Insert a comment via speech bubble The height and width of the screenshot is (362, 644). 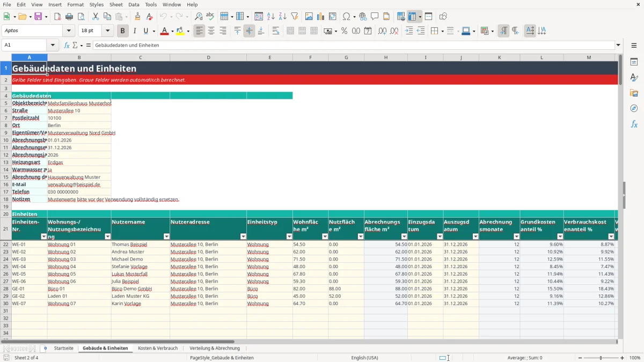(x=375, y=17)
